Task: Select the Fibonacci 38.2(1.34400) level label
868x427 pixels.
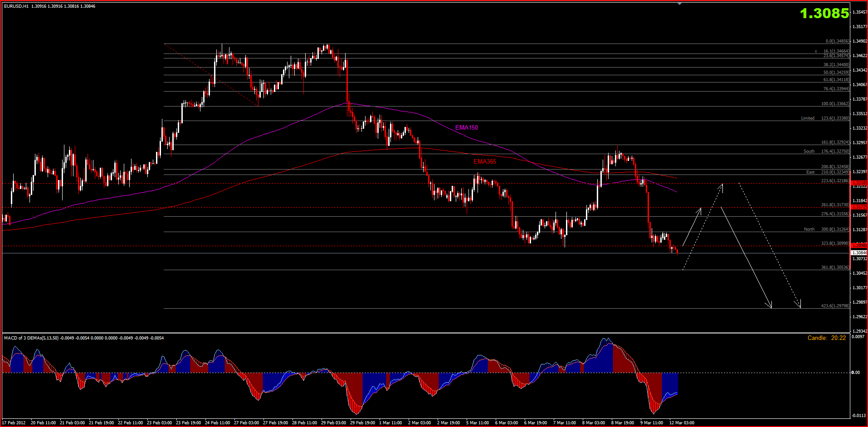Action: (x=836, y=65)
